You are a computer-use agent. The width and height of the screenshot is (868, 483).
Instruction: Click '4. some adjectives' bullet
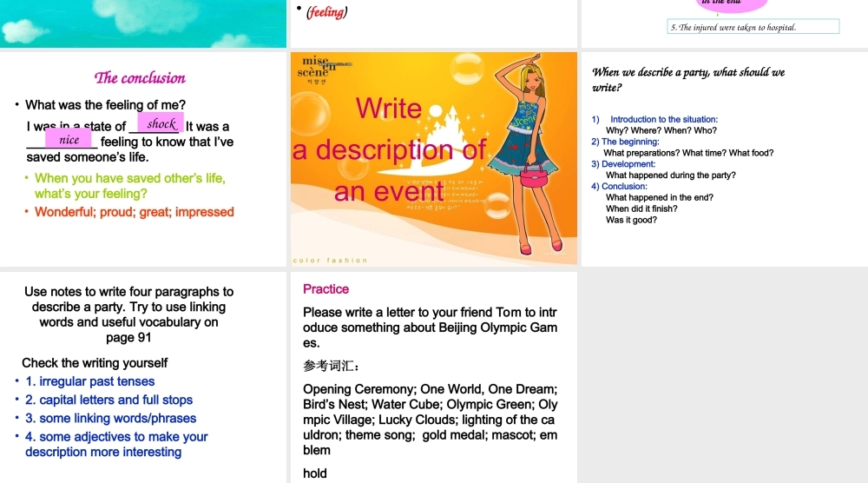click(116, 444)
